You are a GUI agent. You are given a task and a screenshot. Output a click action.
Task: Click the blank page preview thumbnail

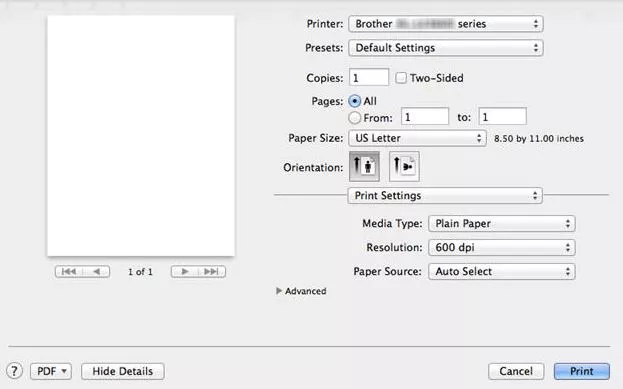141,136
